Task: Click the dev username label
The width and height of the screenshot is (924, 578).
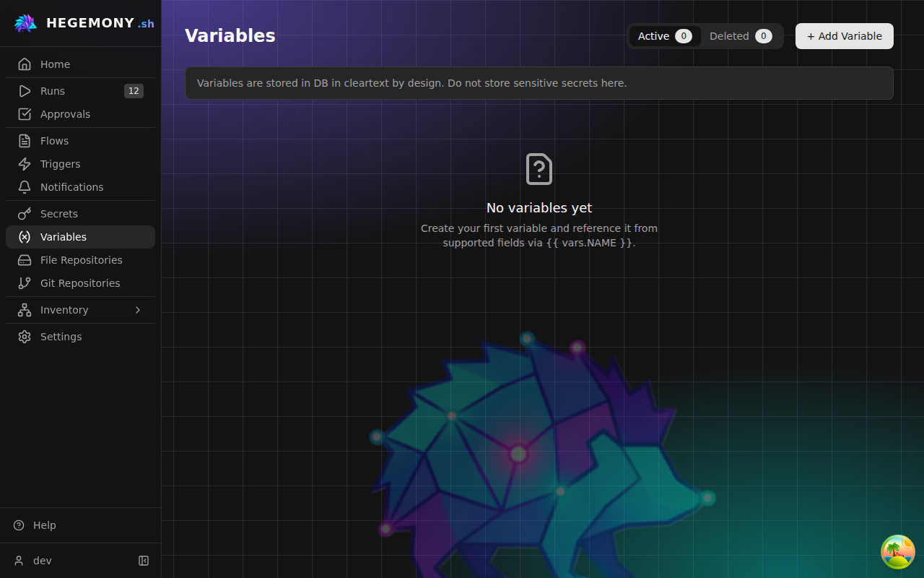Action: coord(43,561)
